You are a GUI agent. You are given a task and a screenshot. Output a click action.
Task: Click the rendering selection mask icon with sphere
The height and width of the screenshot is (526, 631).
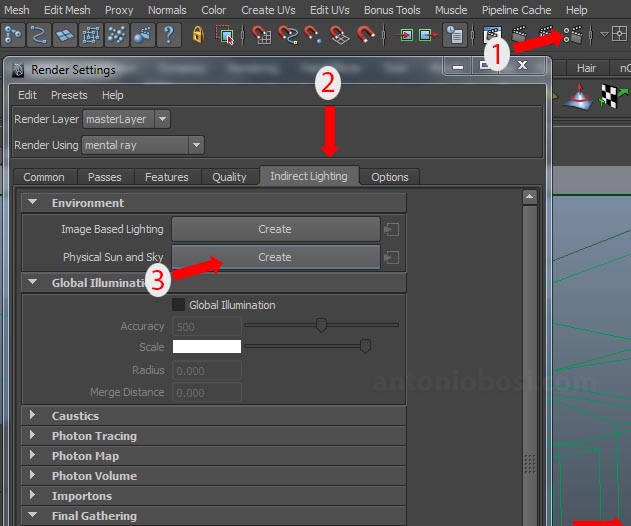(143, 35)
